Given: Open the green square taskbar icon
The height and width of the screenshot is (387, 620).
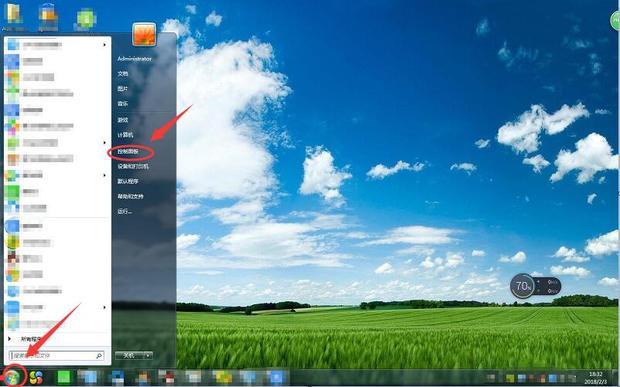Looking at the screenshot, I should point(64,377).
